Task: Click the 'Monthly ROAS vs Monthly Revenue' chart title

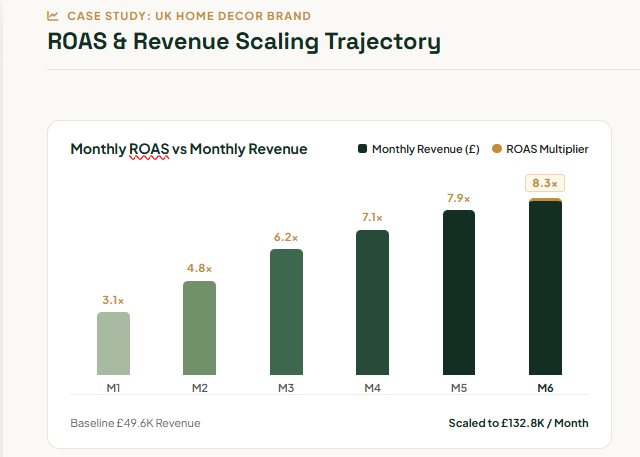Action: tap(189, 149)
